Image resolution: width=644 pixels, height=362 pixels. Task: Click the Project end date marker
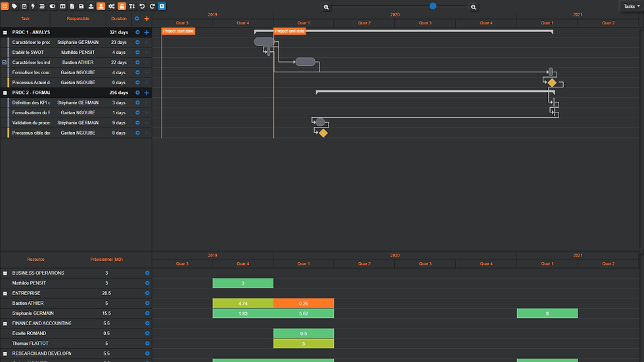(x=290, y=31)
